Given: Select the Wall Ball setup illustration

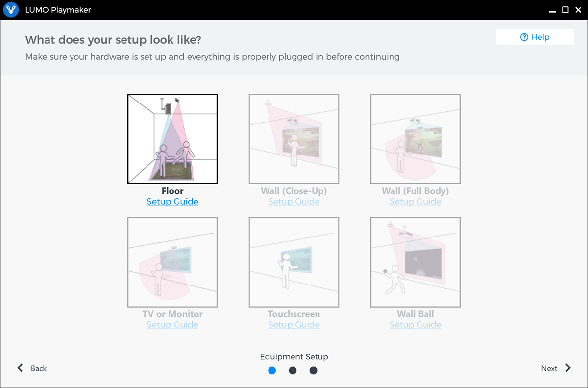Looking at the screenshot, I should coord(415,262).
